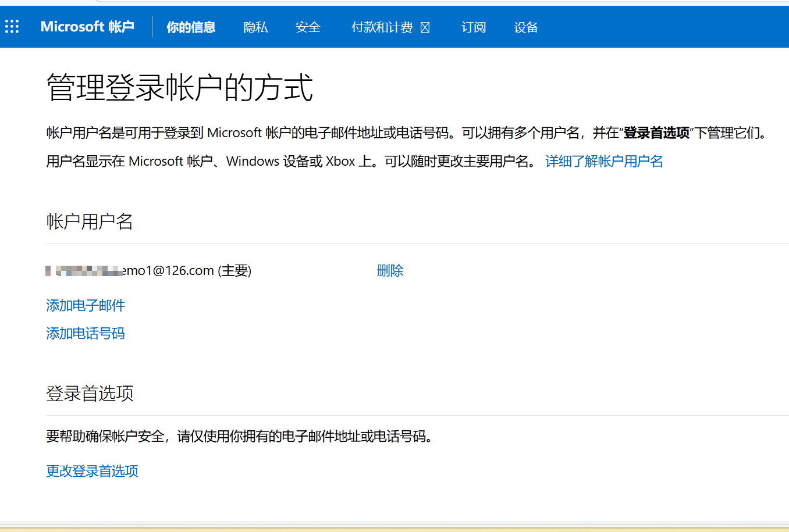Click the 管理登录帐户的方式 page heading
This screenshot has width=789, height=532.
pos(180,88)
